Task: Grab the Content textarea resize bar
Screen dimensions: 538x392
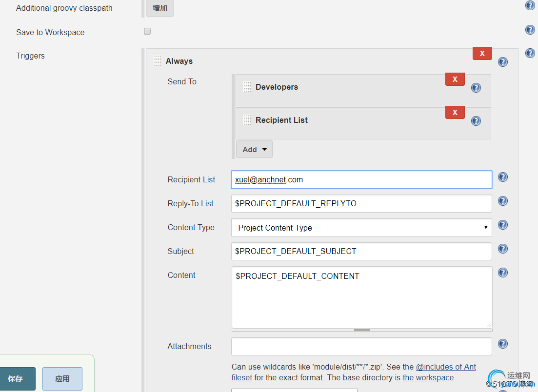Action: [x=362, y=330]
